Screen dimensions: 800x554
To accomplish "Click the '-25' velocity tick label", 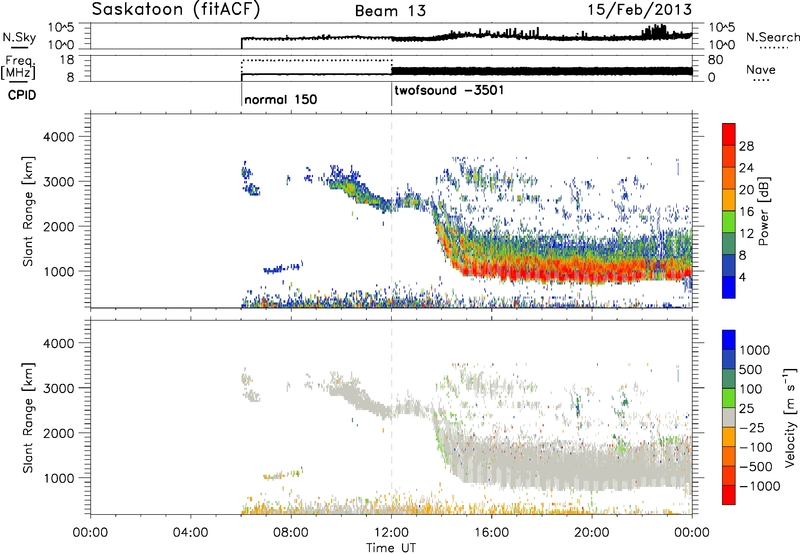I will pyautogui.click(x=752, y=428).
